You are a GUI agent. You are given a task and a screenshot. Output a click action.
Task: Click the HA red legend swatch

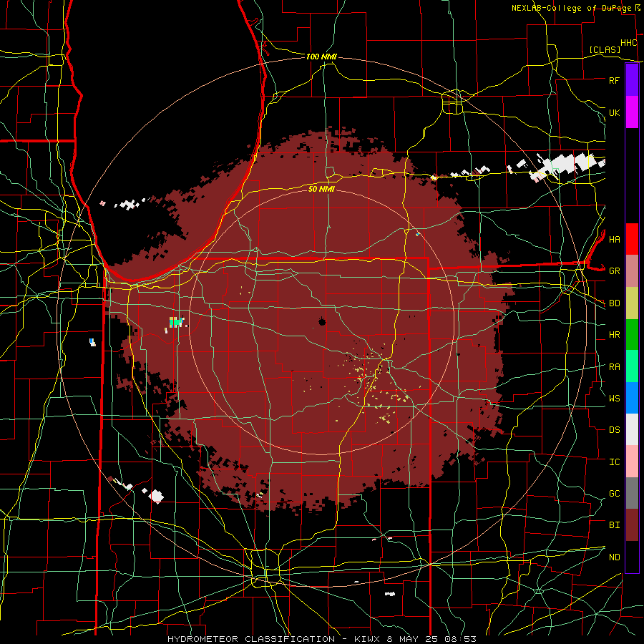point(632,239)
